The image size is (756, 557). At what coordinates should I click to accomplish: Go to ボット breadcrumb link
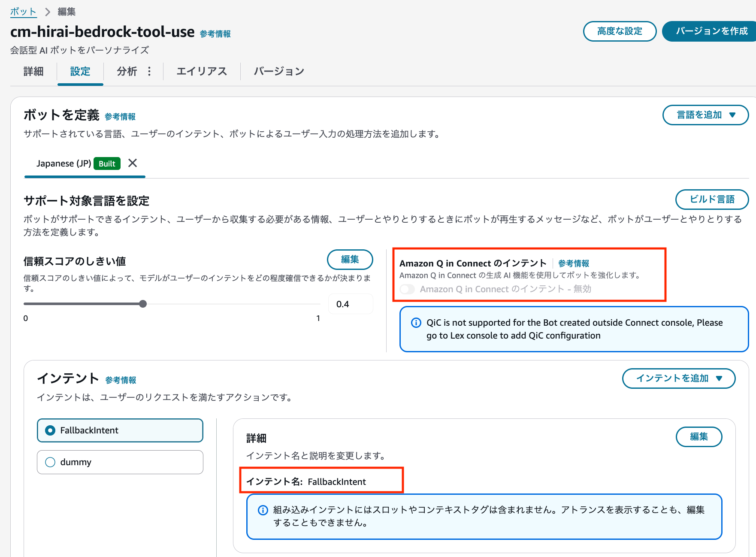23,12
